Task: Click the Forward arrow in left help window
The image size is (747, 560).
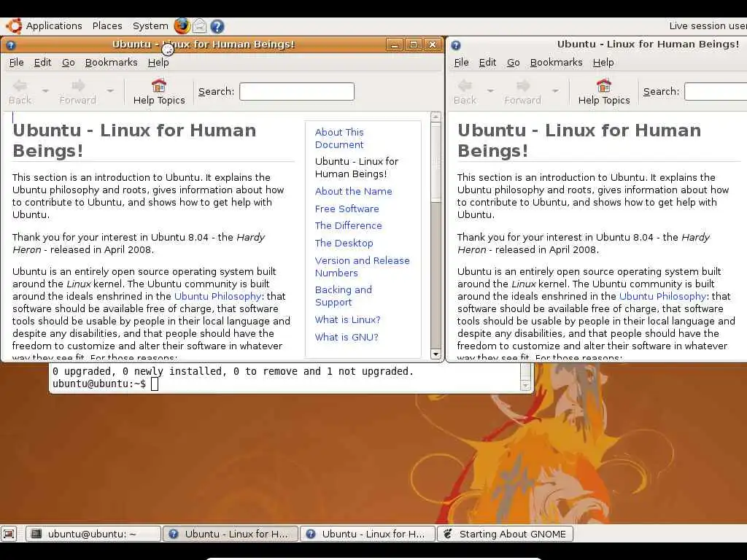Action: pos(78,86)
